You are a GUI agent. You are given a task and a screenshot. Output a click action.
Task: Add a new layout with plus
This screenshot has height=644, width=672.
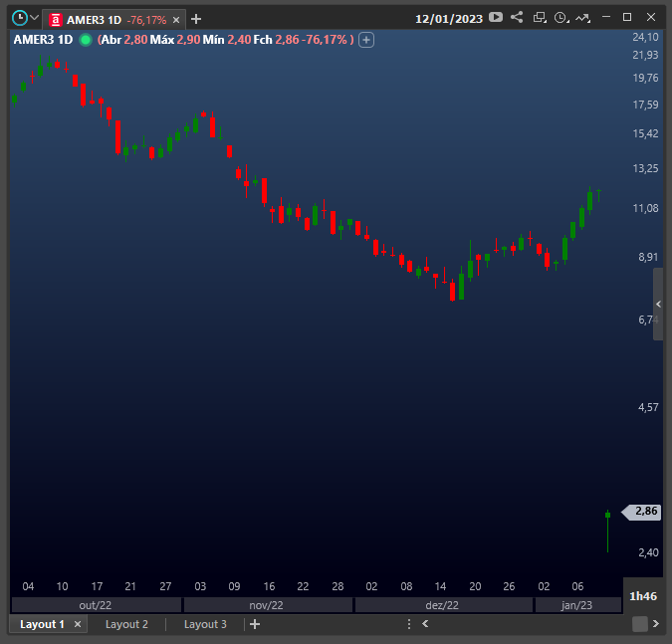[255, 624]
